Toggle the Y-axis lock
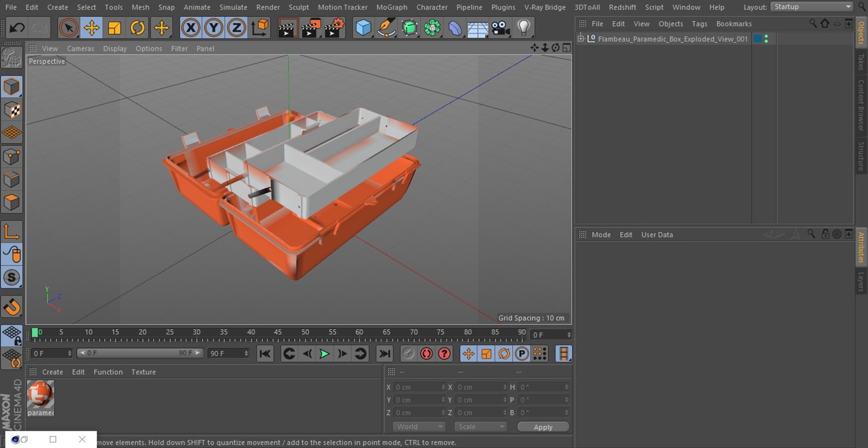 (213, 28)
